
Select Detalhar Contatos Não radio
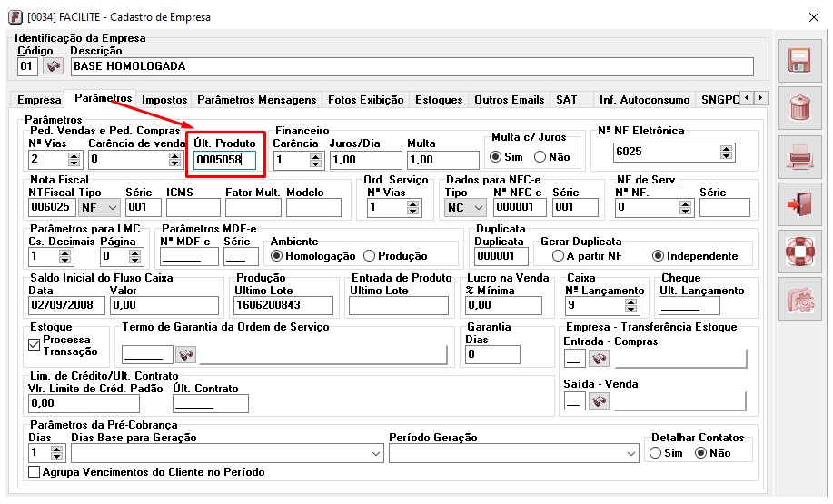click(x=701, y=453)
